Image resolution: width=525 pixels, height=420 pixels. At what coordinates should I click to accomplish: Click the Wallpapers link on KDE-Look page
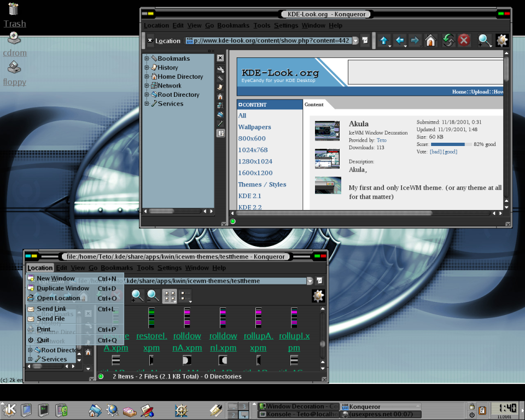(x=254, y=127)
